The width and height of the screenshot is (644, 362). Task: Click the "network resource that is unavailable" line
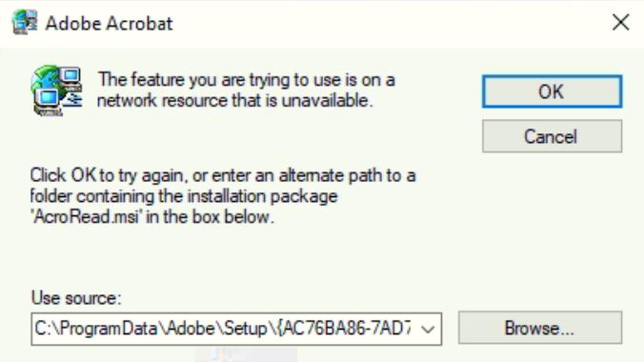pyautogui.click(x=235, y=100)
